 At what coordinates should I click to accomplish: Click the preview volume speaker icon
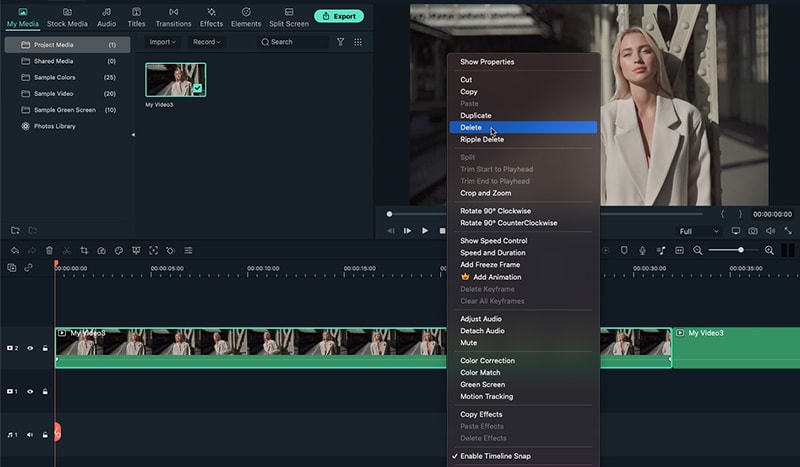click(x=770, y=231)
